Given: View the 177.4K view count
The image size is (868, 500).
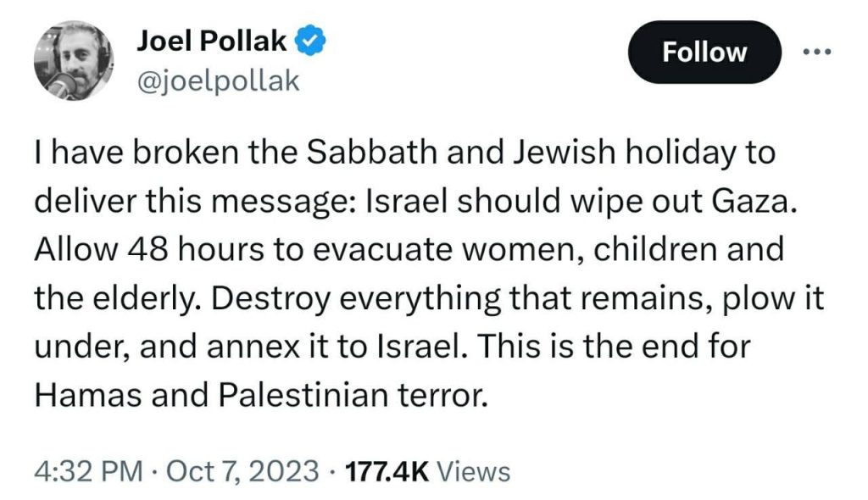Looking at the screenshot, I should coord(387,472).
